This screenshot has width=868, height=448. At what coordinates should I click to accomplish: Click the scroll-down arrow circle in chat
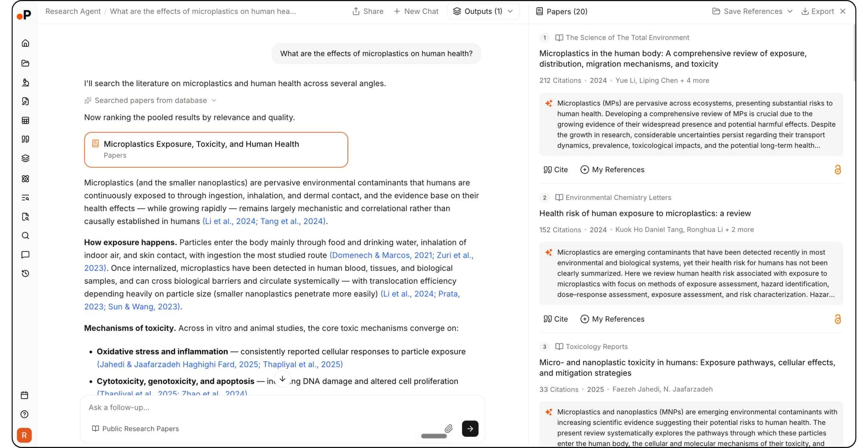[x=282, y=379]
